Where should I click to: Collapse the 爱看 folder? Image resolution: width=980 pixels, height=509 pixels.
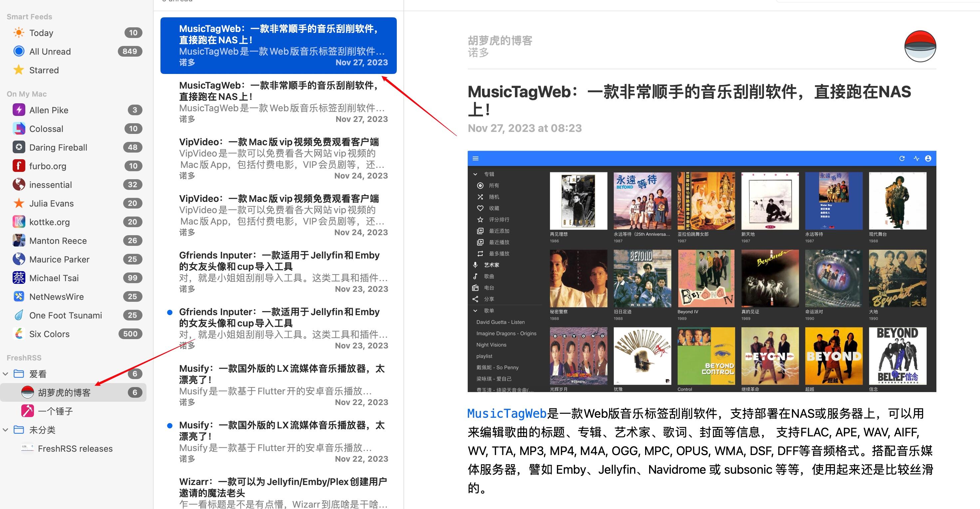[6, 374]
